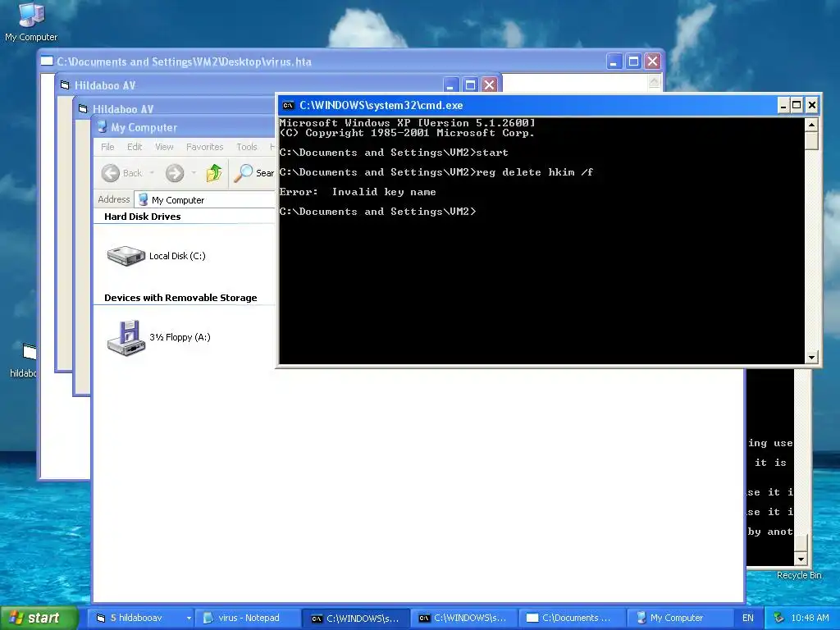The width and height of the screenshot is (840, 630).
Task: Switch to virus - Notepad taskbar button
Action: tap(248, 619)
